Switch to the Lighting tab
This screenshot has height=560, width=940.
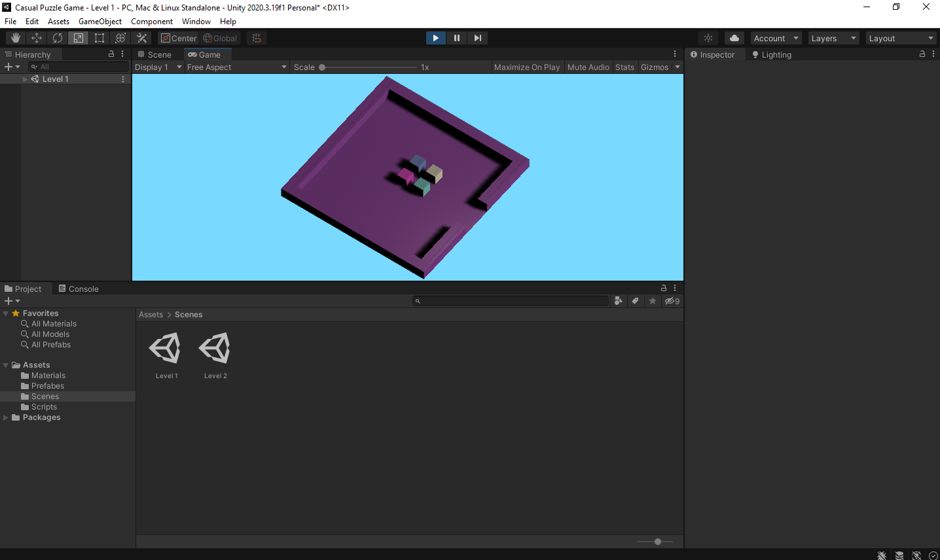(772, 54)
